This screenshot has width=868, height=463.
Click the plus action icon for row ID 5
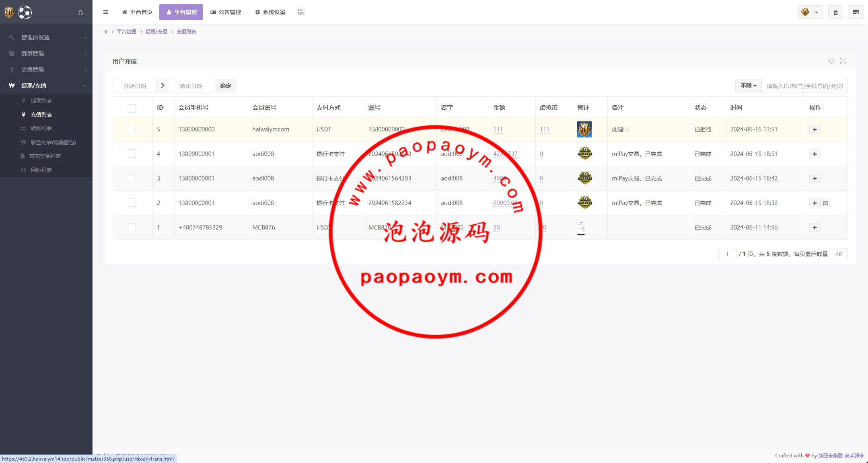click(815, 129)
